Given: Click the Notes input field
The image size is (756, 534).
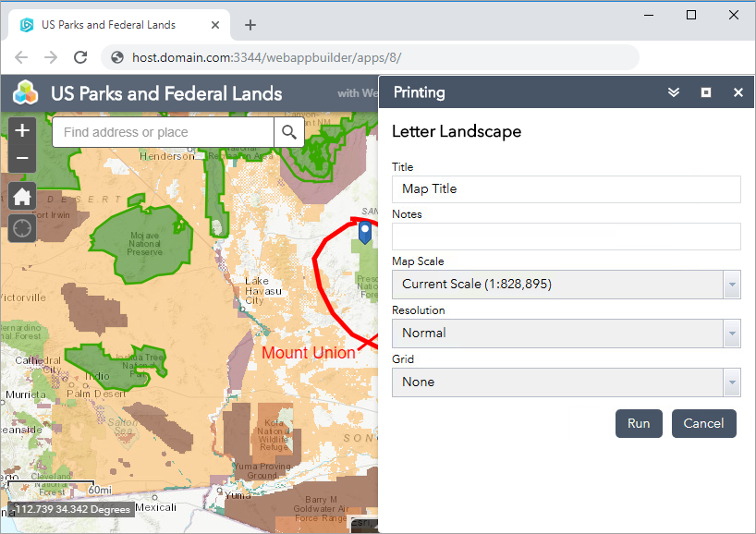Looking at the screenshot, I should click(x=566, y=237).
